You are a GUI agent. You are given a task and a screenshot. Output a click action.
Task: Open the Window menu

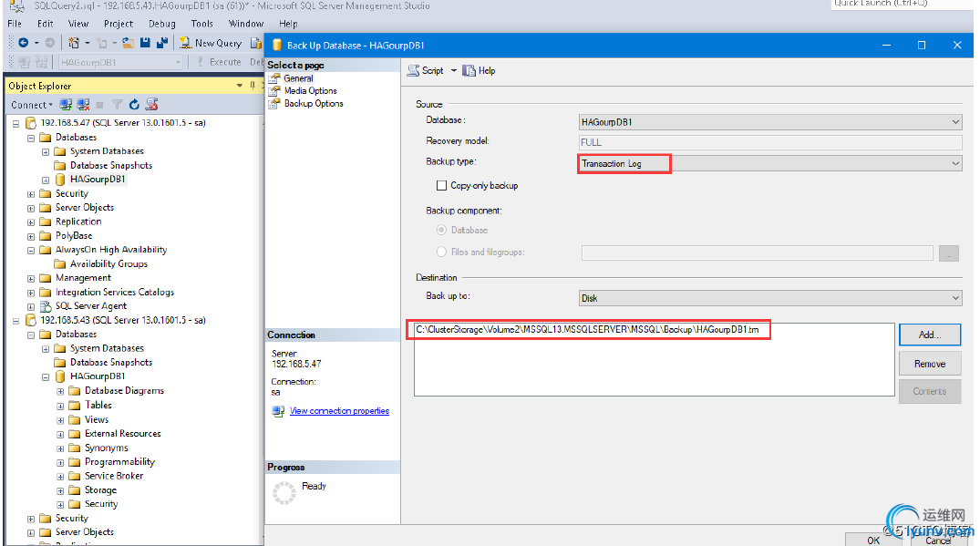tap(245, 24)
